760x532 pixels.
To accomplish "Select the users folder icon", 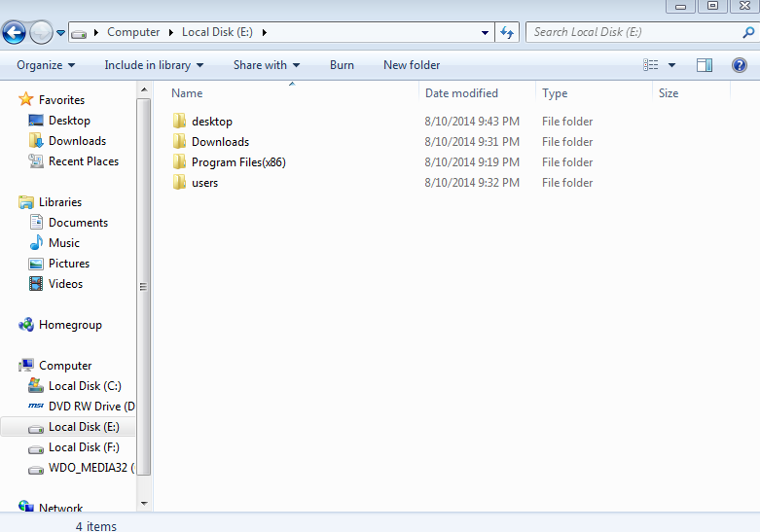I will [179, 182].
